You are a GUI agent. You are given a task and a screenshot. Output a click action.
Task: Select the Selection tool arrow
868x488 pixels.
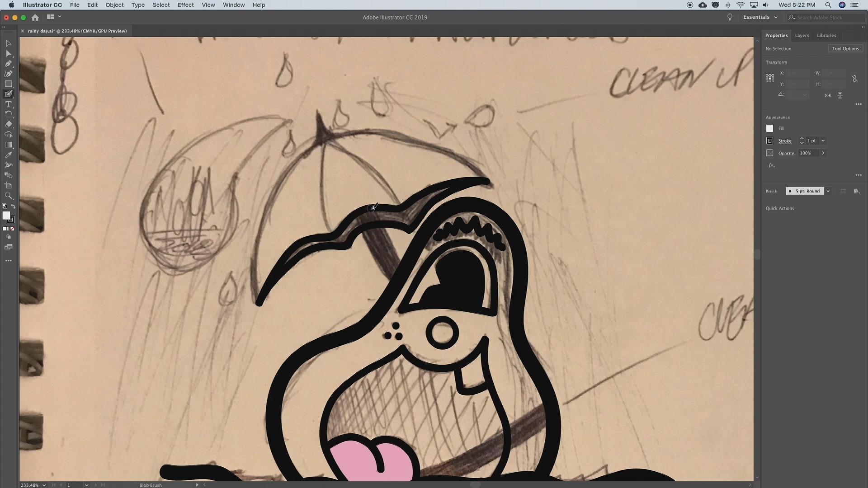9,43
